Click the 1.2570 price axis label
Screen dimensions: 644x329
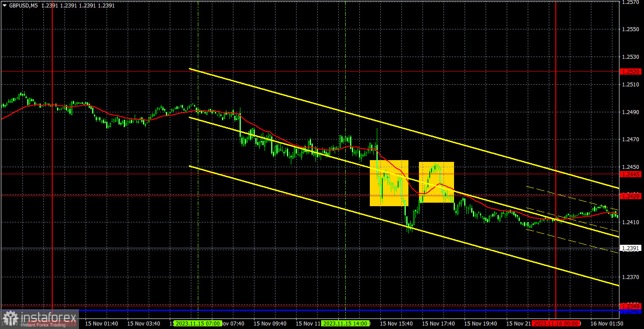point(631,2)
